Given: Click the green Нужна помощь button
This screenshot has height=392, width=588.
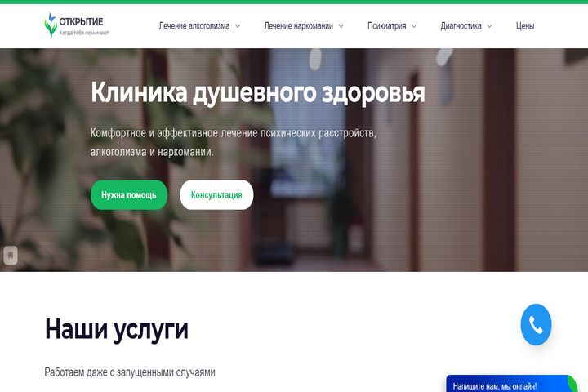Looking at the screenshot, I should pos(129,195).
